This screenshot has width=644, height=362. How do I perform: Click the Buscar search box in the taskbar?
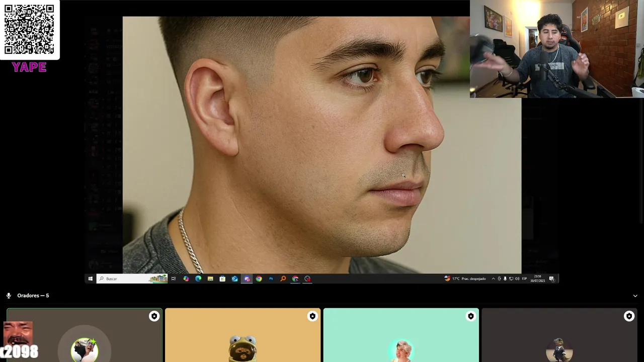click(x=132, y=279)
